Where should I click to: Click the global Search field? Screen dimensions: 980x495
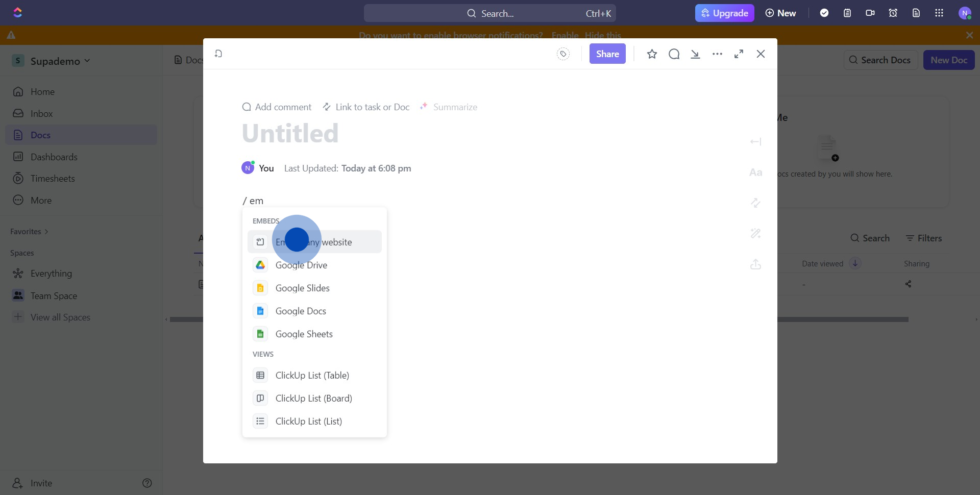[489, 13]
